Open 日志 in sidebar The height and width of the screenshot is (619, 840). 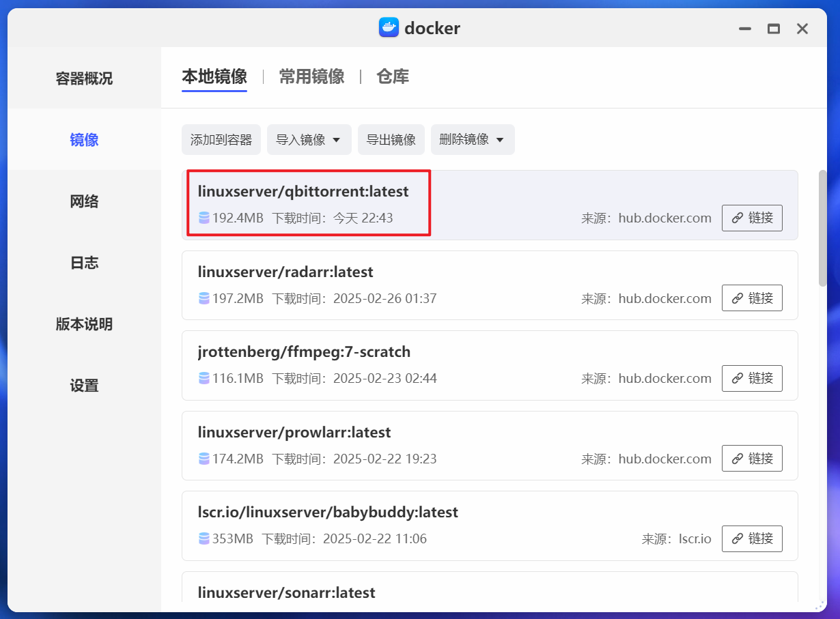[x=84, y=263]
